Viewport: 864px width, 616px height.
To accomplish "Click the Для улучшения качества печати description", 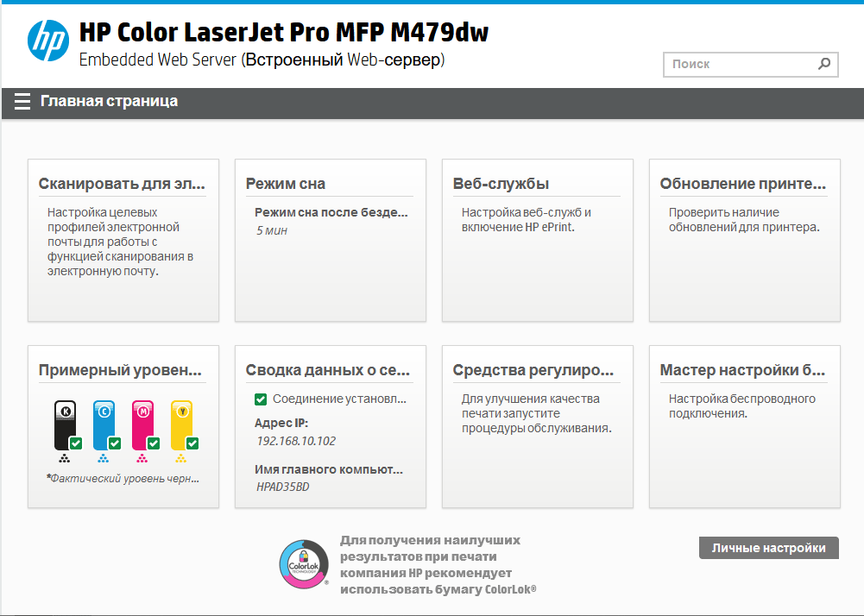I will point(537,413).
